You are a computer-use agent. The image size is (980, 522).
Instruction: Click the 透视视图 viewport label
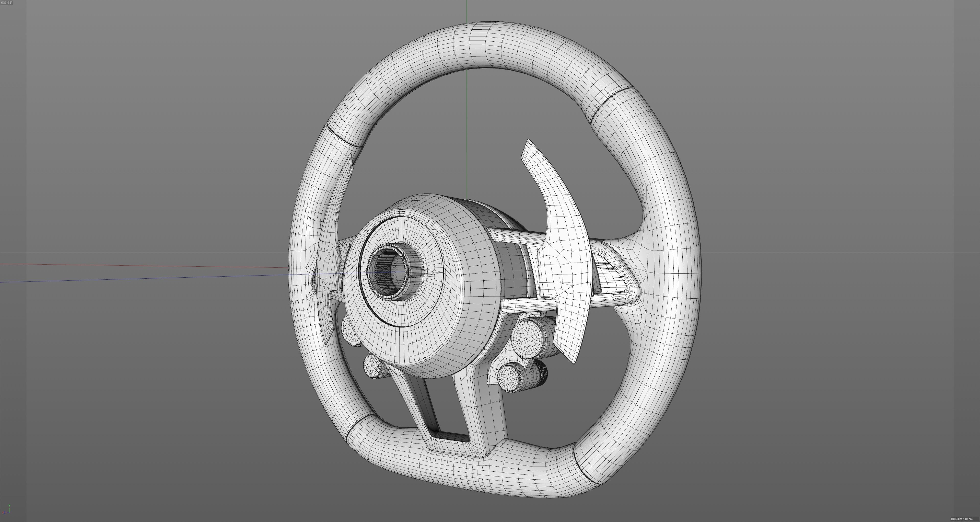point(6,3)
